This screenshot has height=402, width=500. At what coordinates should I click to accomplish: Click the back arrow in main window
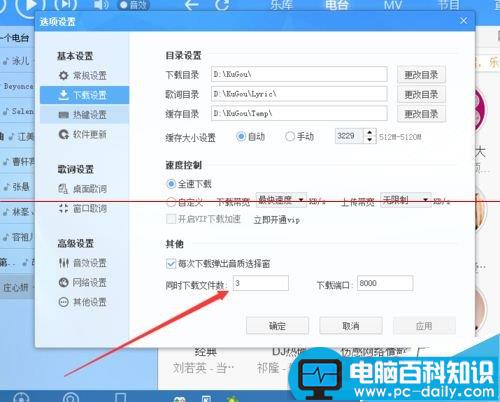click(191, 5)
